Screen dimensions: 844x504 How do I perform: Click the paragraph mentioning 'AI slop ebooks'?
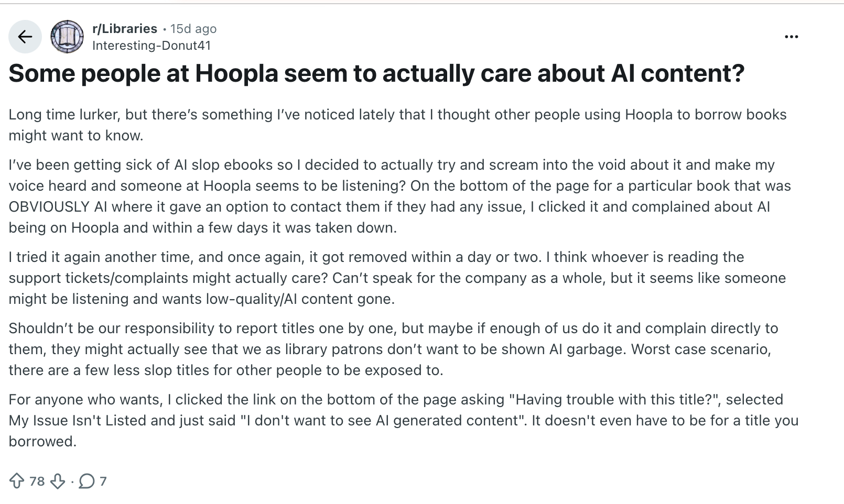(398, 196)
